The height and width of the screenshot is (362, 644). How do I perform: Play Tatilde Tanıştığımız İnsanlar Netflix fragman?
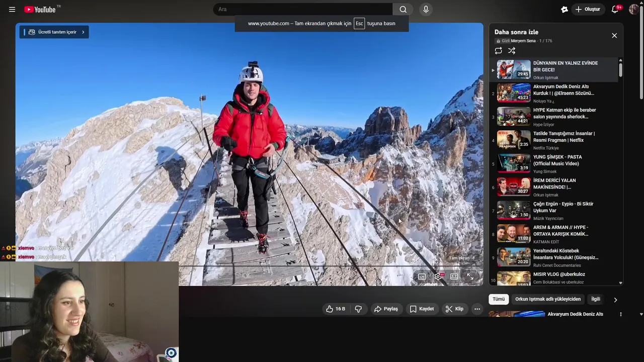[x=564, y=137]
